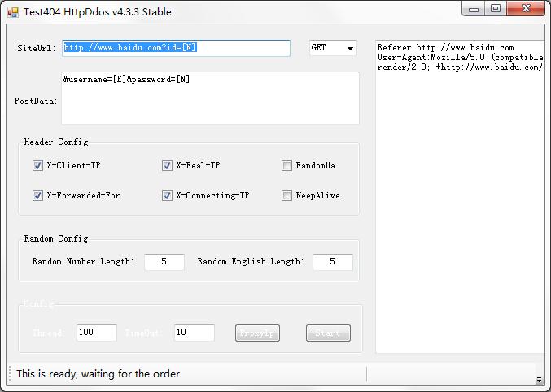Click into the PostData text area
The width and height of the screenshot is (551, 392).
(x=210, y=98)
